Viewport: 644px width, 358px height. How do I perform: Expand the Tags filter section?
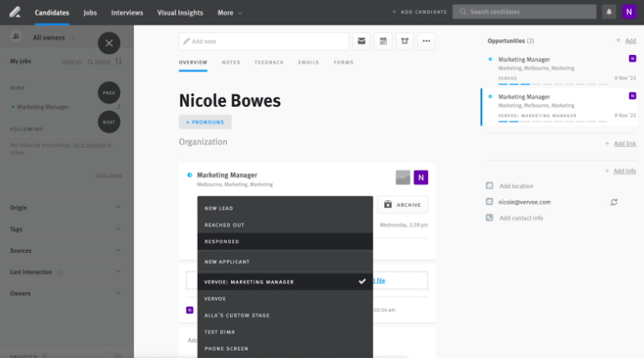click(66, 229)
